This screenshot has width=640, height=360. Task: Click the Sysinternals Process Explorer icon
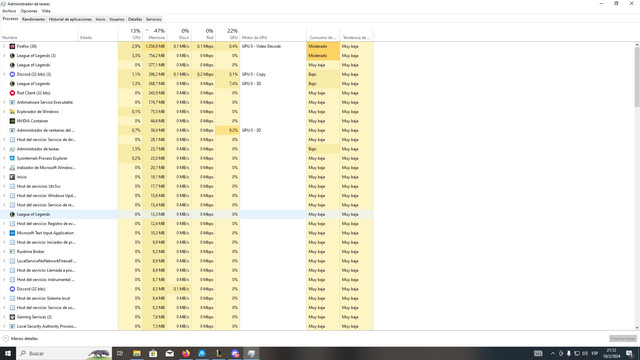pyautogui.click(x=12, y=158)
